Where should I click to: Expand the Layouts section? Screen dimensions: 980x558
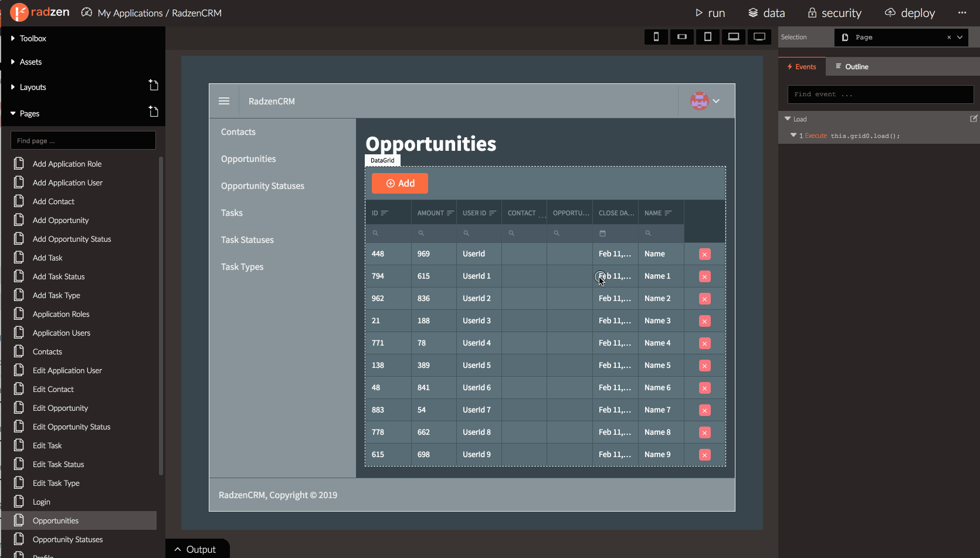28,87
